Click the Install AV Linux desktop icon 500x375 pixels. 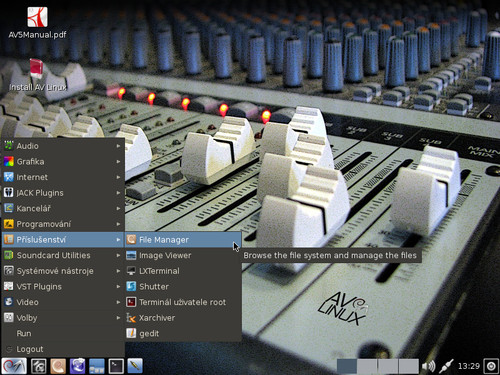pyautogui.click(x=37, y=75)
